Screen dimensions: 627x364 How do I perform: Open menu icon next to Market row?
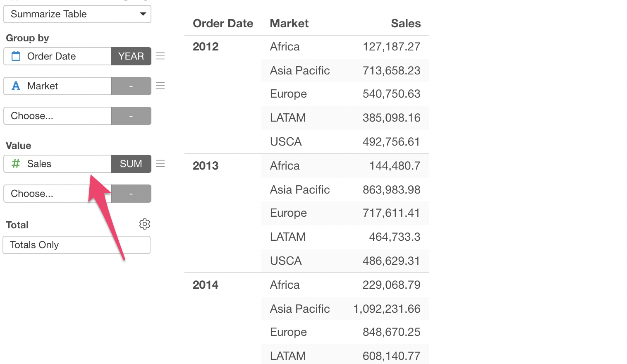point(160,86)
